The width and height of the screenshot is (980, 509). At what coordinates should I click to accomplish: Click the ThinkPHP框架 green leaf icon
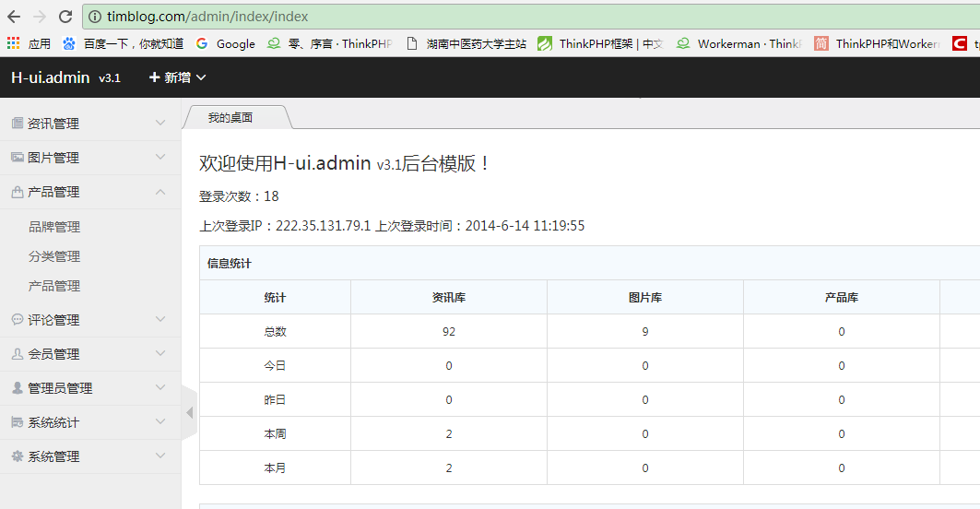544,43
